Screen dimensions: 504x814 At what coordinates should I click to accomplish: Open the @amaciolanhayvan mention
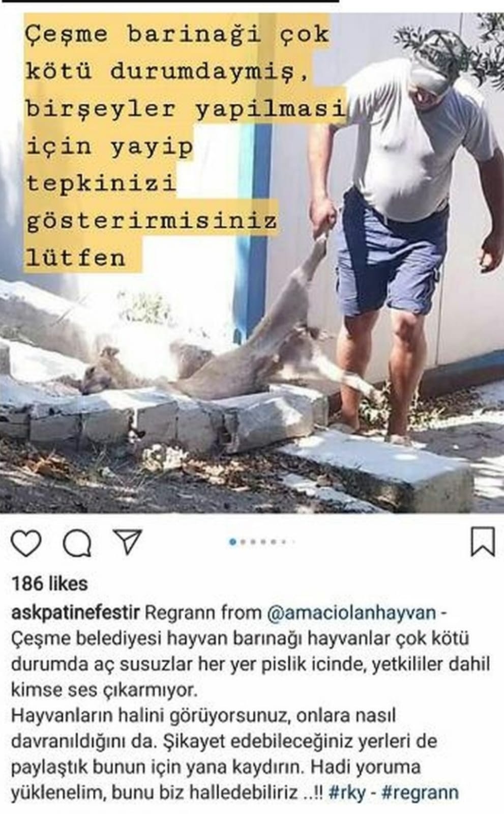[x=351, y=612]
